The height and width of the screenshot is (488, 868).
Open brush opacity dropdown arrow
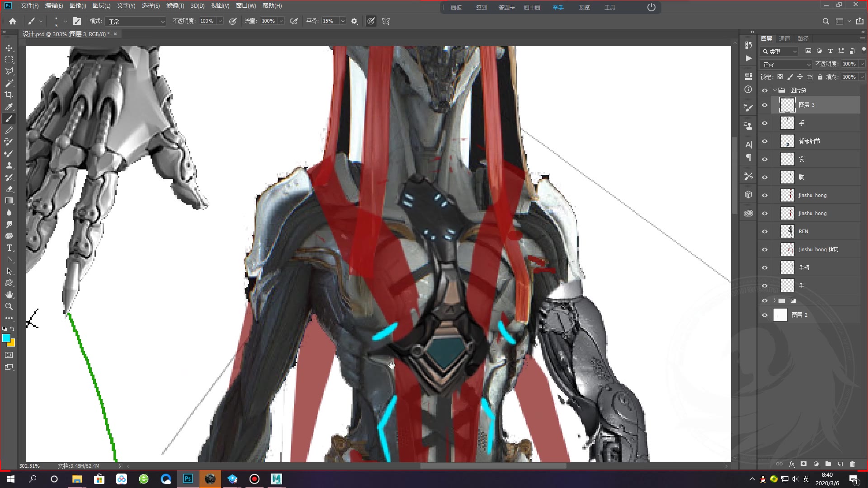(220, 21)
